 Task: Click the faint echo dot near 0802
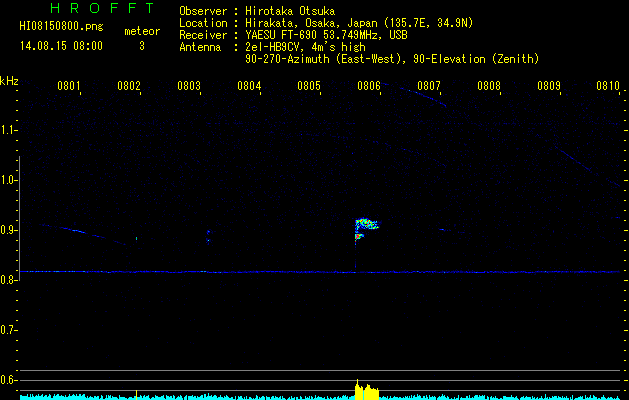136,238
